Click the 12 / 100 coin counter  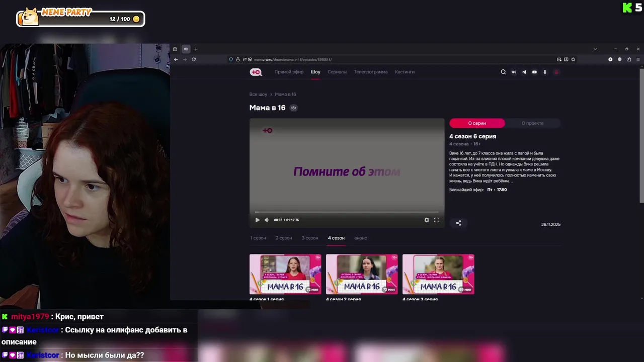(x=124, y=19)
